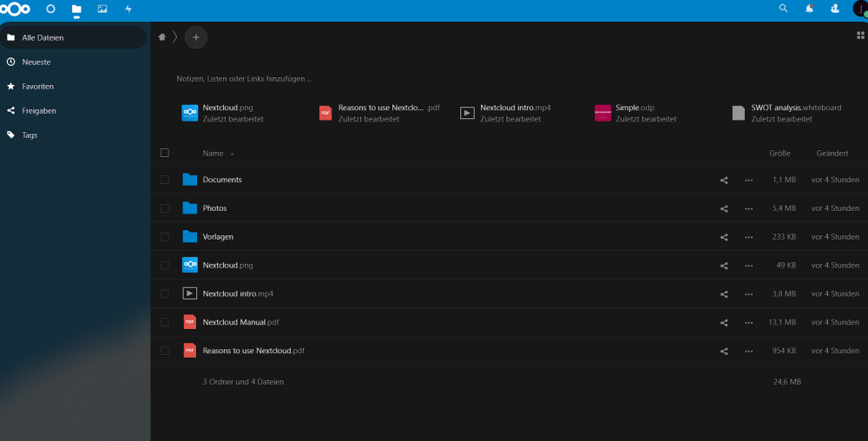Screen dimensions: 868x441
Task: Select the checkbox for Nextcloud Manual.pdf
Action: click(164, 322)
